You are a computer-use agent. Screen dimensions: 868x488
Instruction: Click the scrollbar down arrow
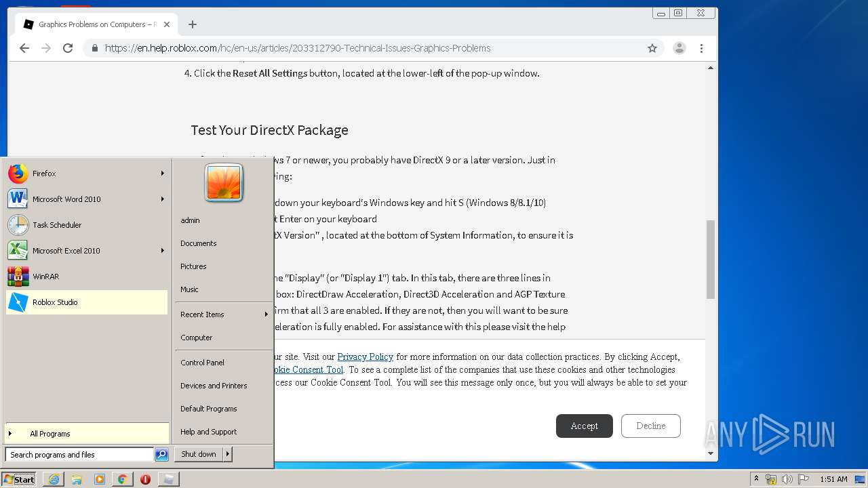click(x=711, y=453)
